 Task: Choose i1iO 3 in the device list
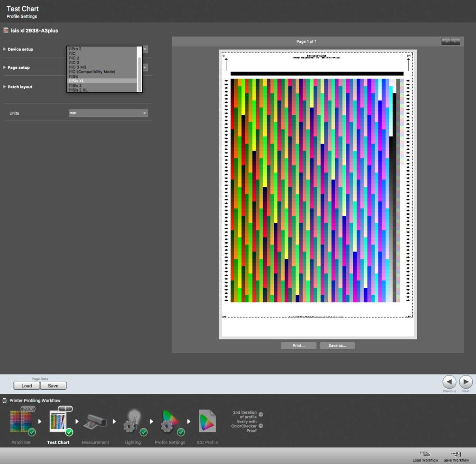tap(102, 63)
